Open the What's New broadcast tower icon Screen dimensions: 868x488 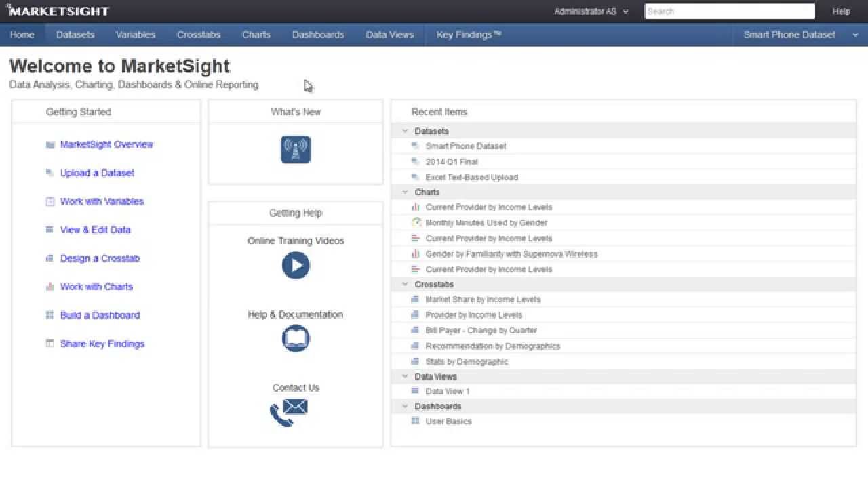[x=296, y=149]
